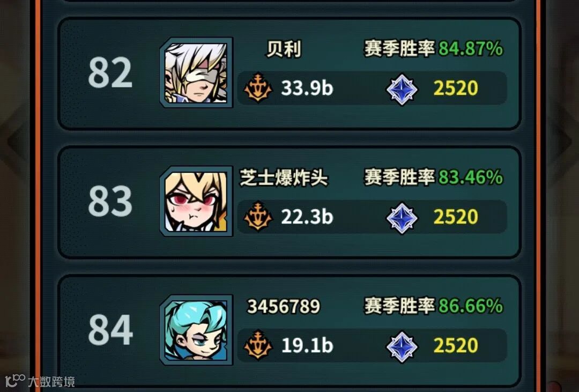The height and width of the screenshot is (392, 579).
Task: Click the 84.87% season win rate
Action: click(x=471, y=48)
